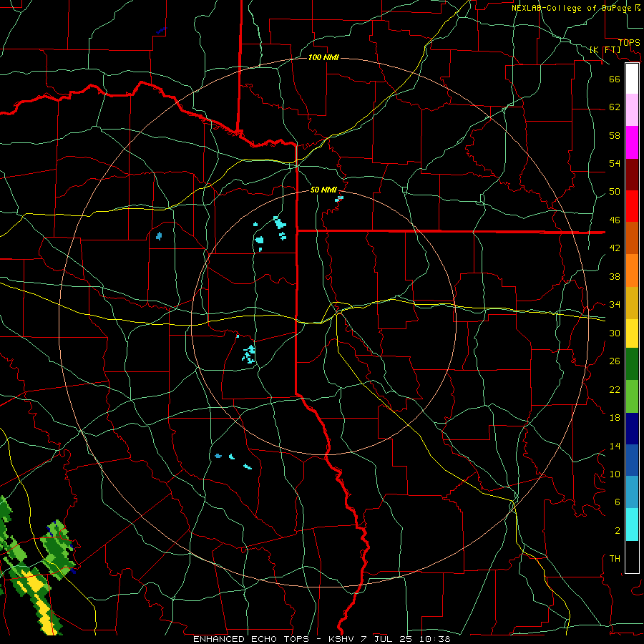Click the "50 NMI" range ring label

coord(323,190)
